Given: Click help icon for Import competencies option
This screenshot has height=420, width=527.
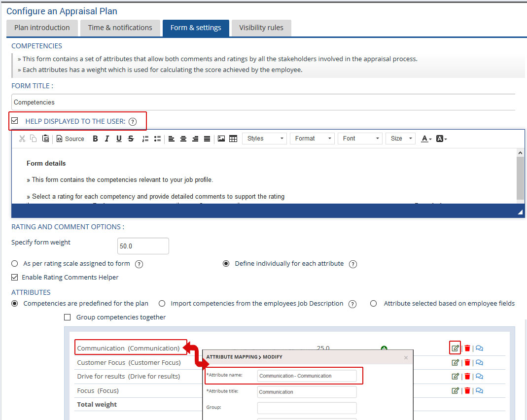Looking at the screenshot, I should pyautogui.click(x=352, y=304).
